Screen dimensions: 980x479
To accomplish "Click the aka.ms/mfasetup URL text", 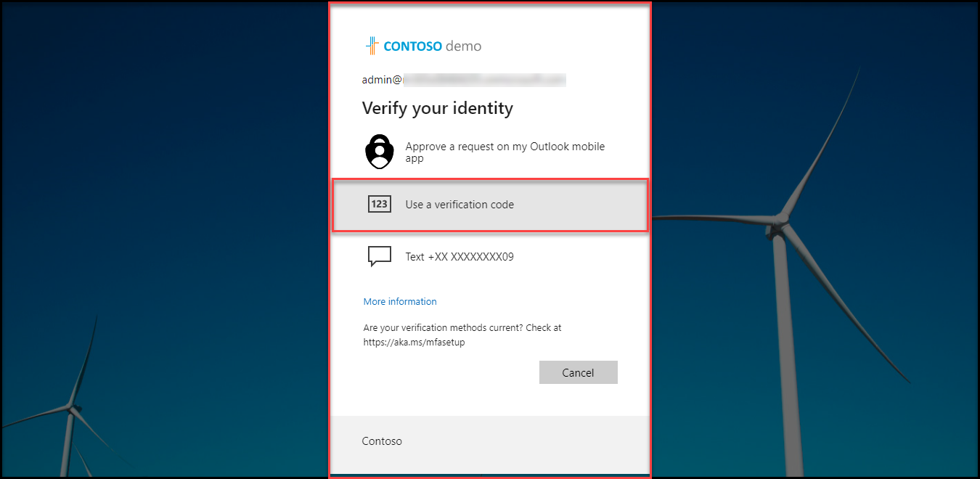I will [414, 342].
